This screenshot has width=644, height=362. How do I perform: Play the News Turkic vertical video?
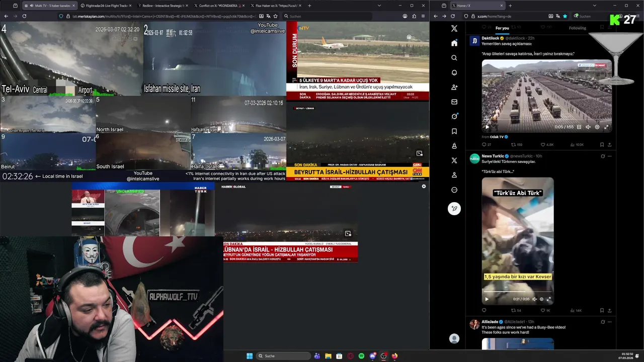pyautogui.click(x=487, y=299)
